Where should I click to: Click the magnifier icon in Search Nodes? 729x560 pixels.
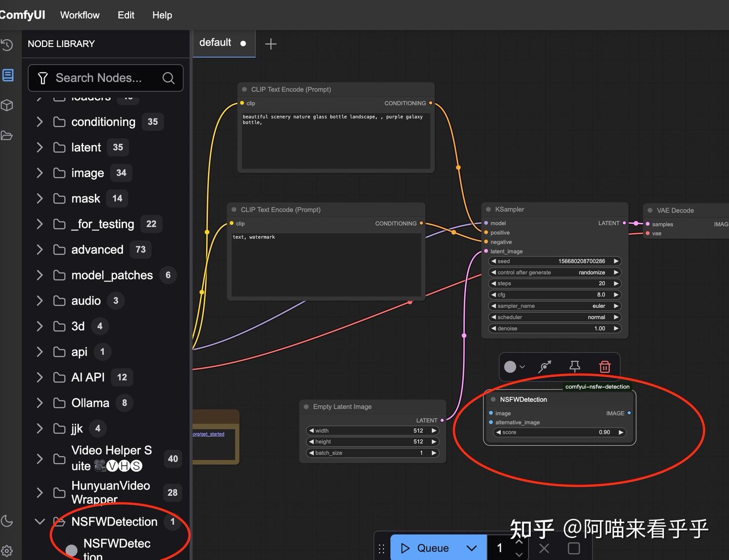tap(169, 78)
